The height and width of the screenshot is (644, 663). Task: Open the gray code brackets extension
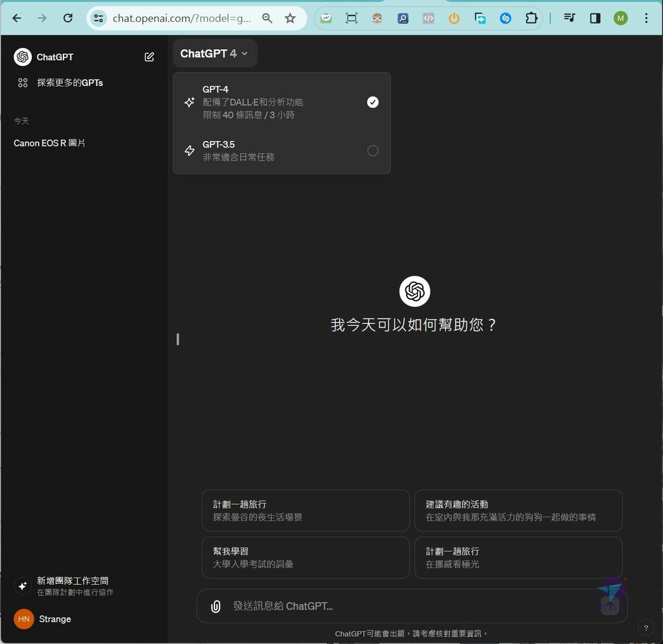[x=429, y=18]
